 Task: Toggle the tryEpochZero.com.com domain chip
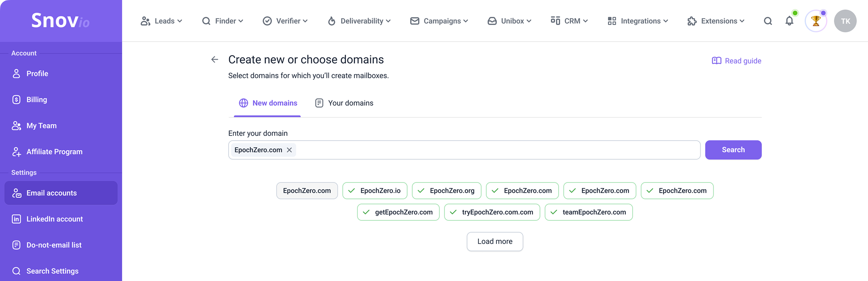(x=492, y=212)
